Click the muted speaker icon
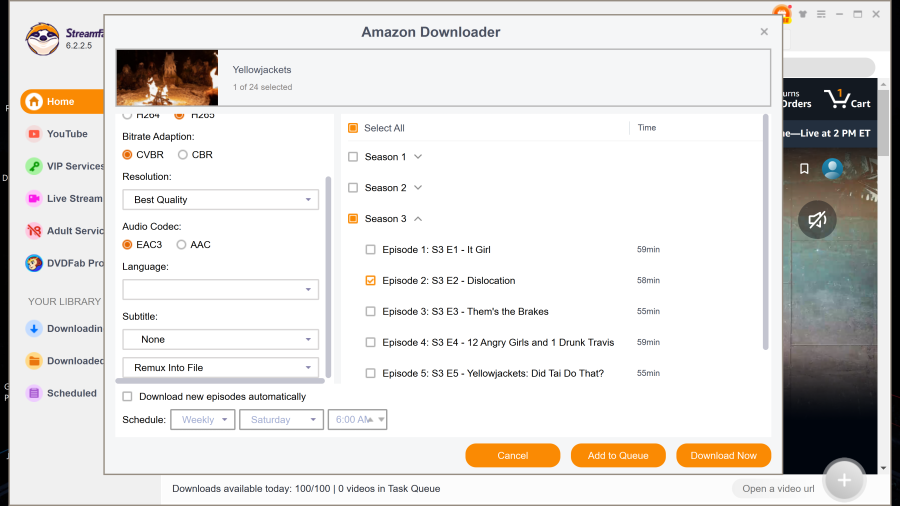900x506 pixels. click(817, 220)
